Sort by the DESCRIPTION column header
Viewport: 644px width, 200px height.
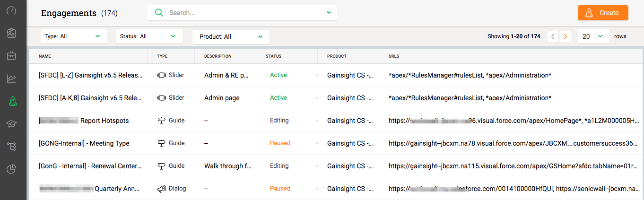tap(218, 56)
